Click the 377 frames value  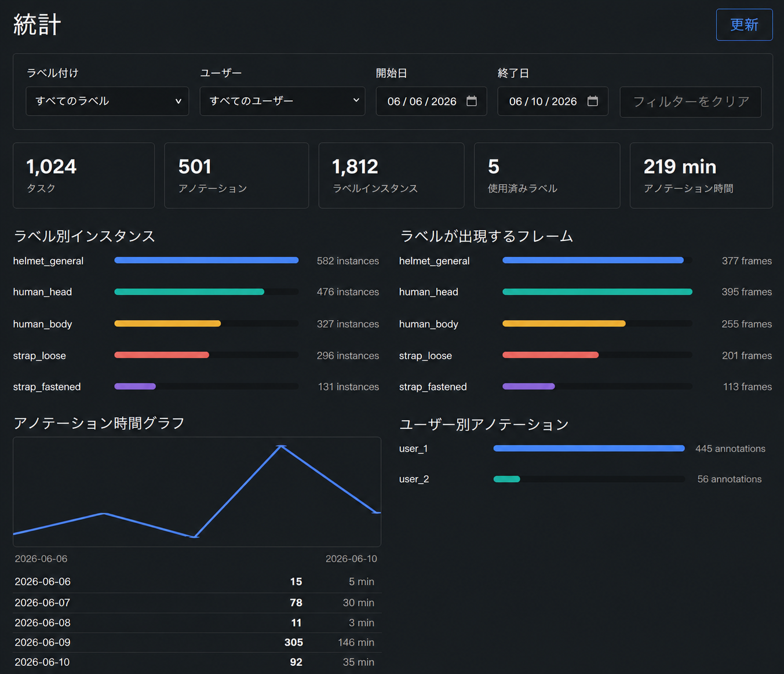tap(747, 261)
